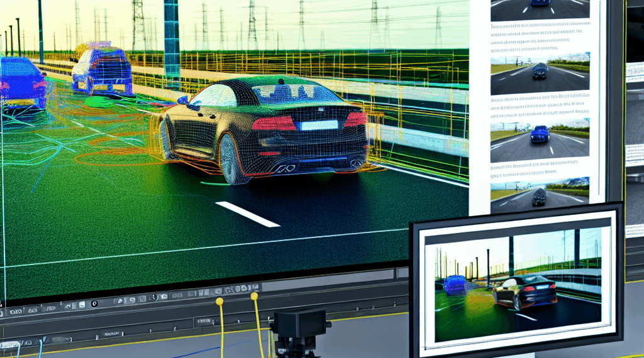Click the preview image on the small front monitor
This screenshot has width=644, height=358.
[x=513, y=283]
